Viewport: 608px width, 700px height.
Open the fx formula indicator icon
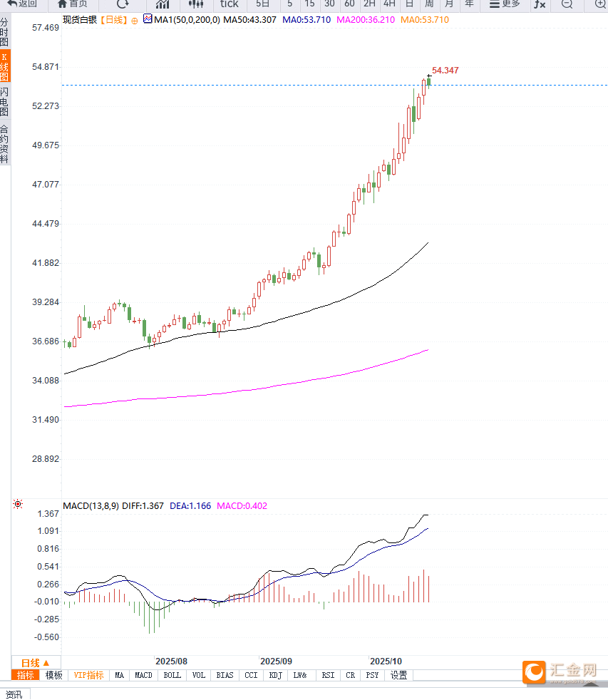click(540, 4)
